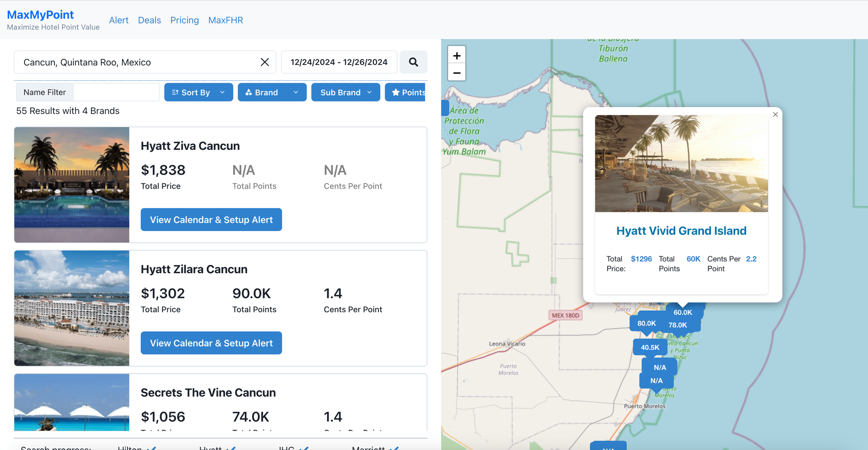Screen dimensions: 868x450
Task: Select the 78.0K map marker
Action: [x=677, y=325]
